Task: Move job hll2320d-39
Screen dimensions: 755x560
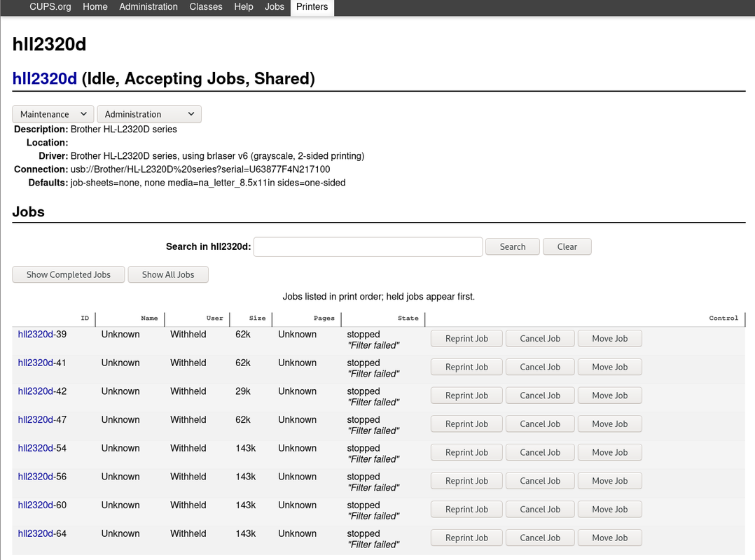Action: [609, 339]
